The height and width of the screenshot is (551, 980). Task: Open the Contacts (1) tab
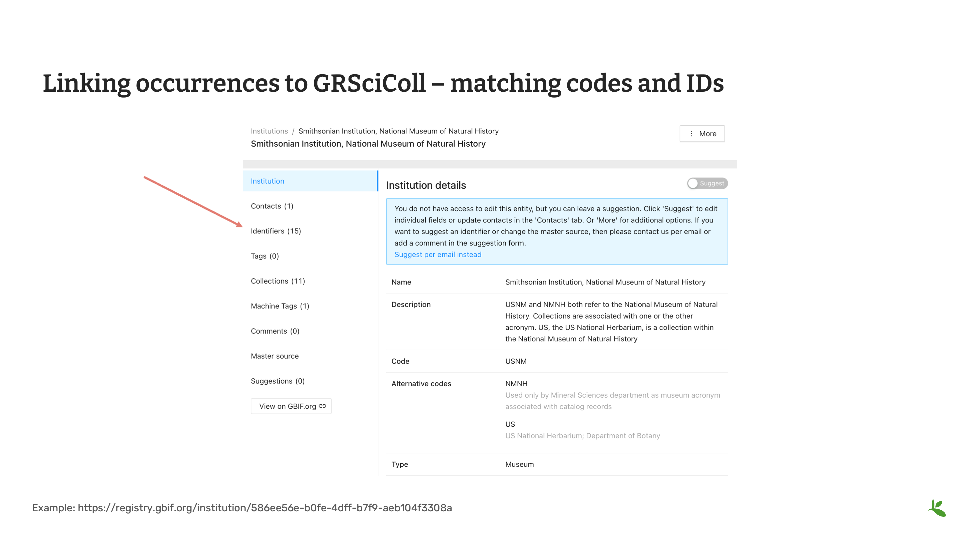[x=272, y=206]
